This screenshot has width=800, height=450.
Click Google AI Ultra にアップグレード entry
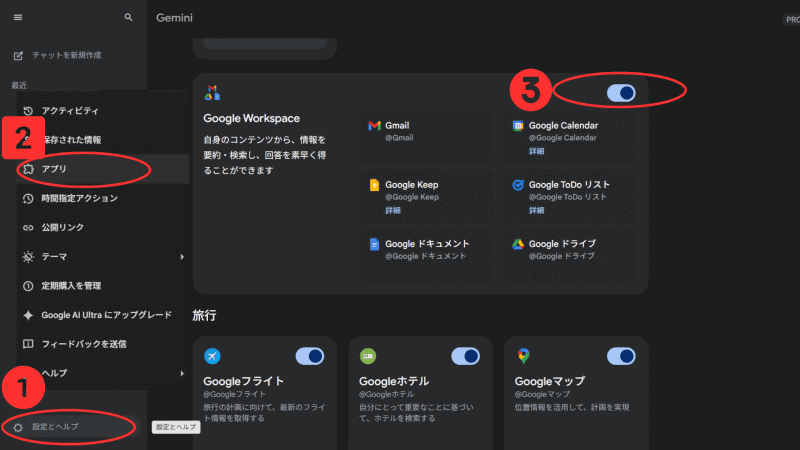pyautogui.click(x=103, y=315)
